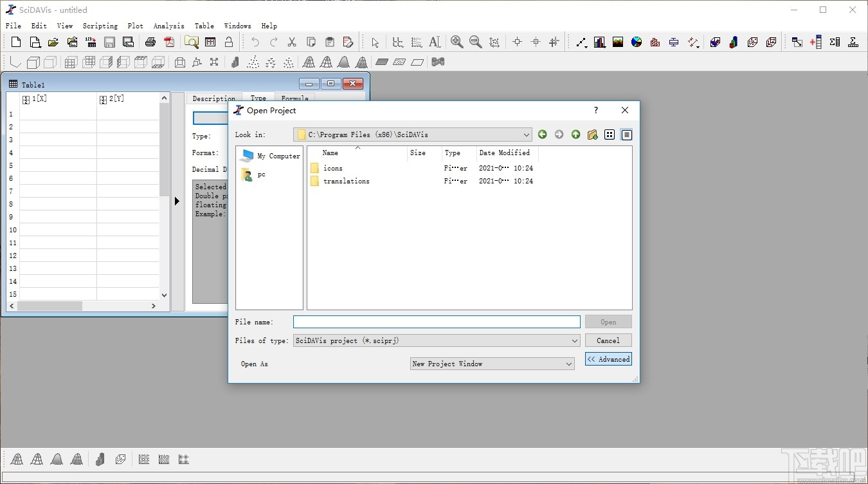Click the scissors Cut icon
Image resolution: width=868 pixels, height=484 pixels.
click(x=292, y=42)
